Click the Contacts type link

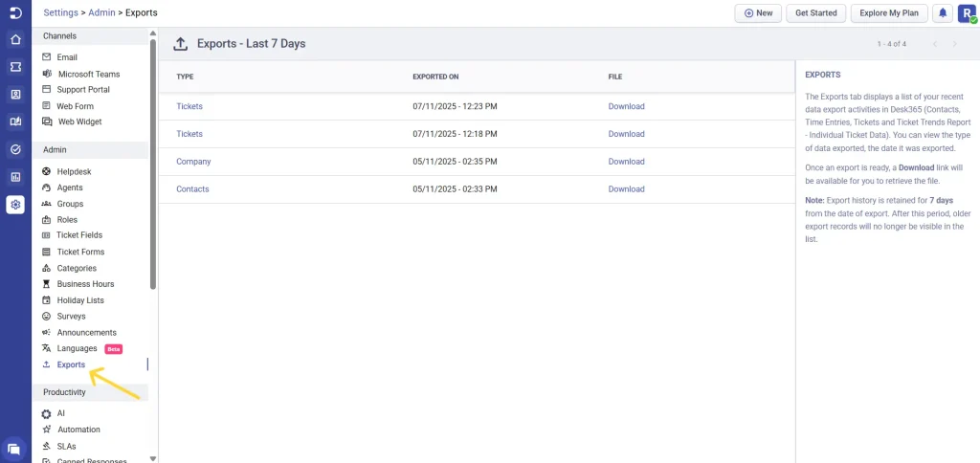pos(192,188)
